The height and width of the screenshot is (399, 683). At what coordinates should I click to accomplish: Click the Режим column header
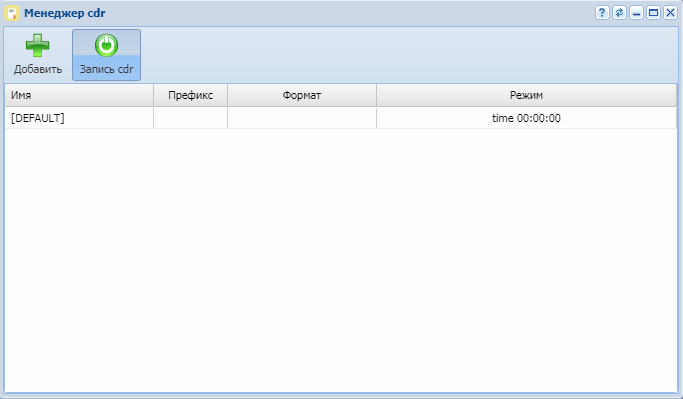click(x=526, y=95)
